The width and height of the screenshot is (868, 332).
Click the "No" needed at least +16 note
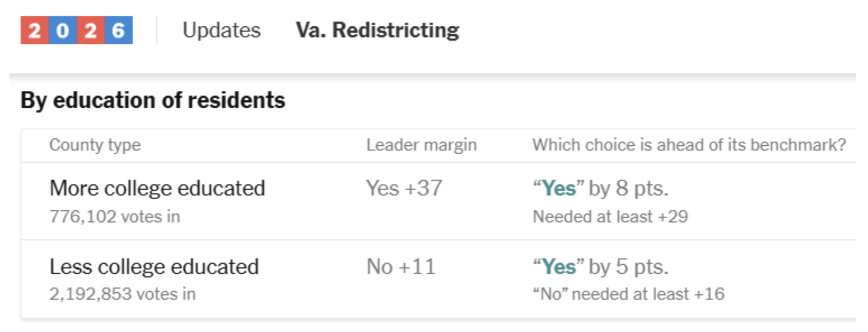coord(628,294)
